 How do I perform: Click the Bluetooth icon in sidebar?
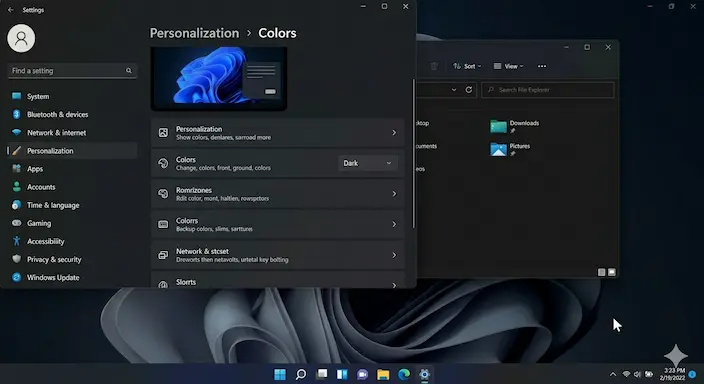[x=17, y=114]
